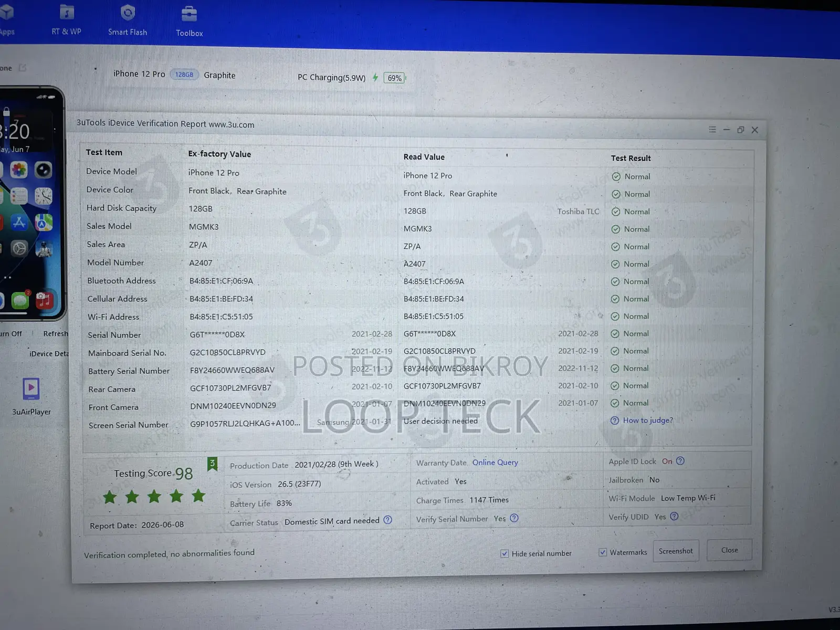The height and width of the screenshot is (630, 840).
Task: Click the Test Item column header
Action: [x=104, y=152]
